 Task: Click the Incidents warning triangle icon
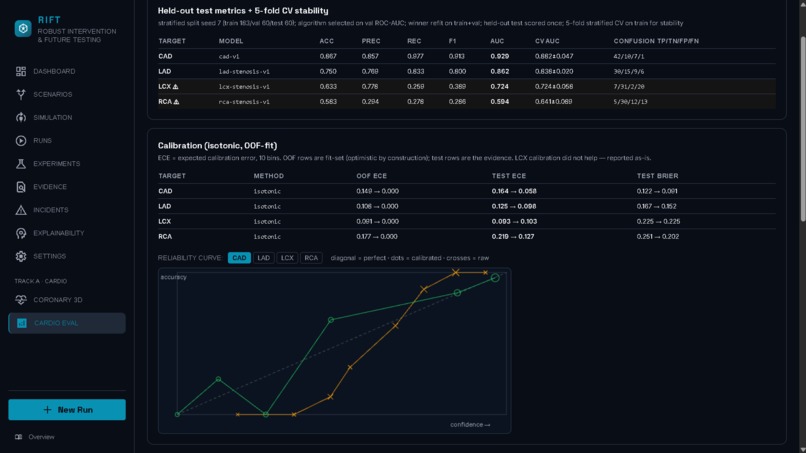(x=21, y=210)
